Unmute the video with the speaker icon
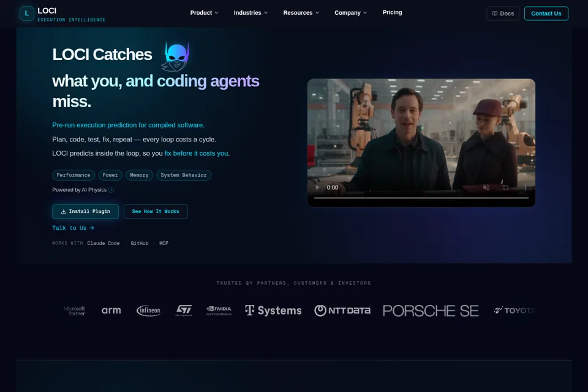This screenshot has width=588, height=392. [486, 187]
